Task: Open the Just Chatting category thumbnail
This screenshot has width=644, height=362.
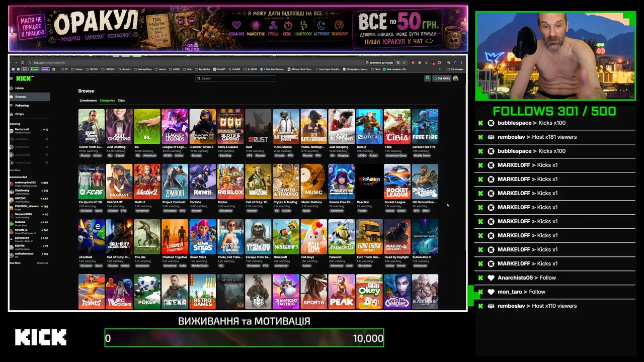Action: tap(119, 126)
